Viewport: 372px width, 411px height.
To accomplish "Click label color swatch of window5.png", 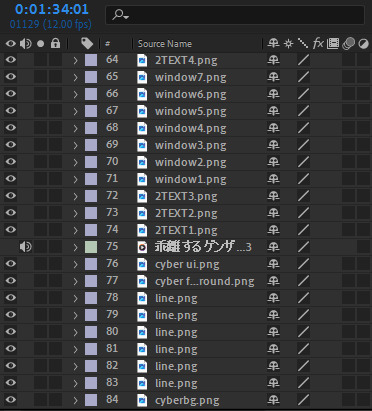I will (x=91, y=111).
